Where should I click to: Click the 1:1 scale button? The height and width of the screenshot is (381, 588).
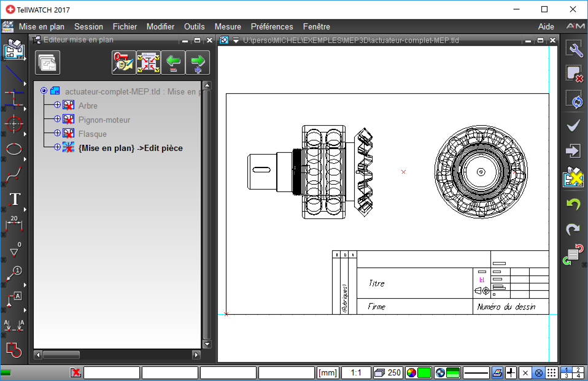(x=355, y=372)
